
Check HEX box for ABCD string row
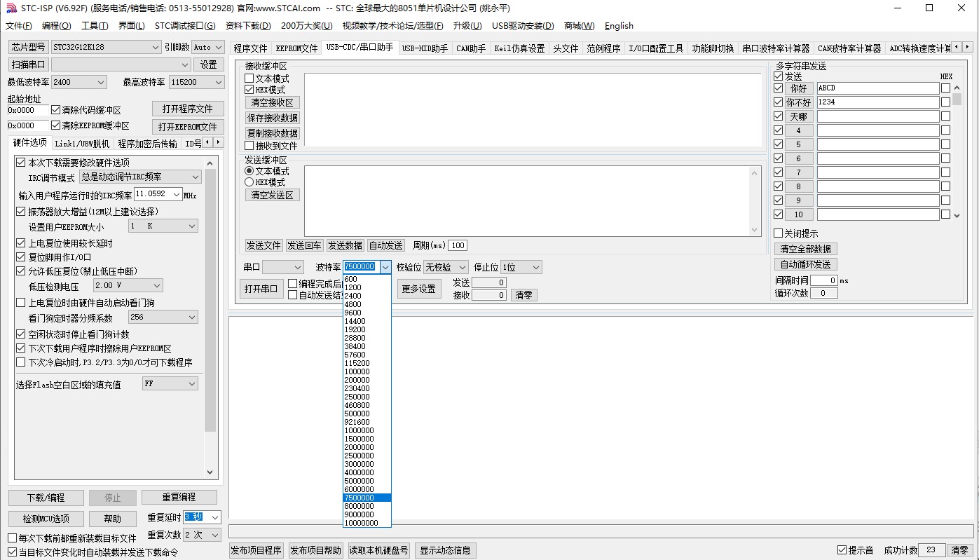[945, 88]
